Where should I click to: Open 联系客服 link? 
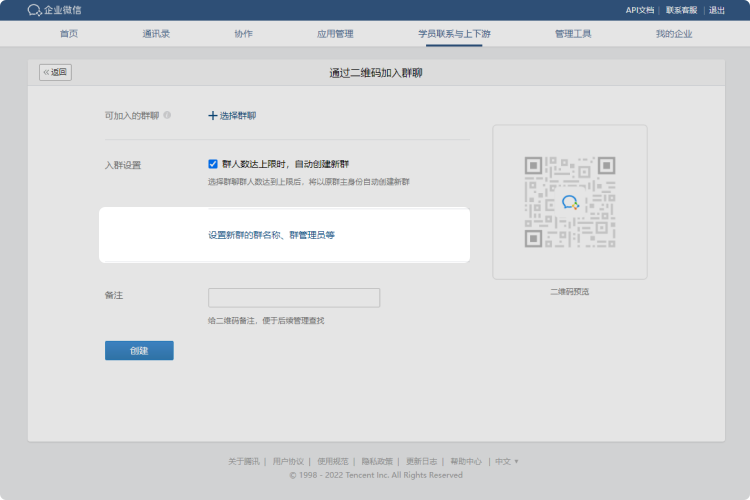[x=681, y=10]
